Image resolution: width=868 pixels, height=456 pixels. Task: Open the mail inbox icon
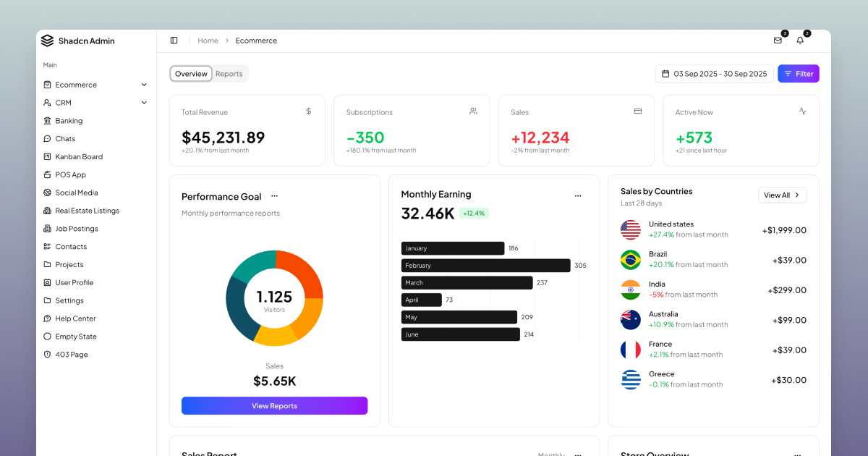coord(778,41)
